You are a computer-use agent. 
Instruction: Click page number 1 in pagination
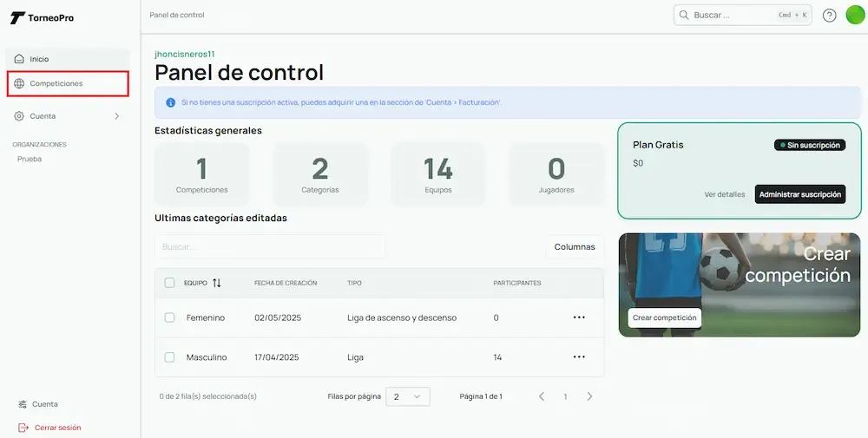tap(565, 396)
